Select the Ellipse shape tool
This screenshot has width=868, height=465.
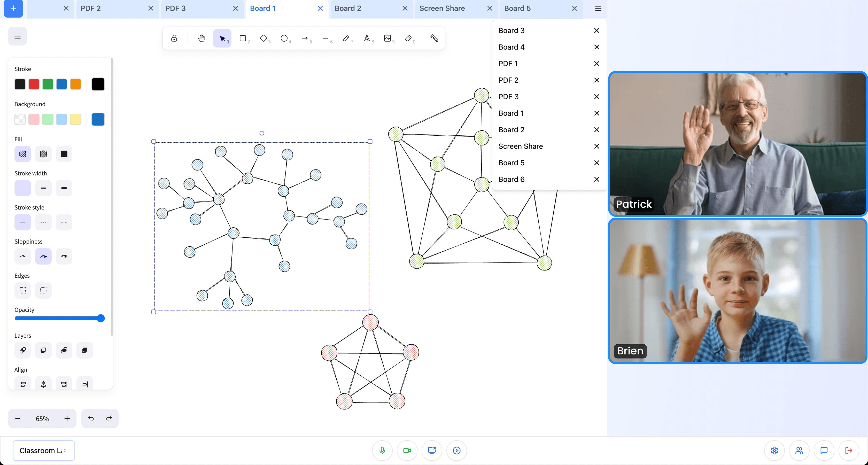pyautogui.click(x=284, y=38)
